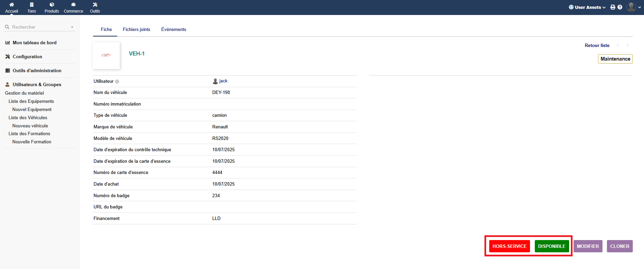Image resolution: width=644 pixels, height=269 pixels.
Task: Click the Modifier button
Action: tap(588, 246)
